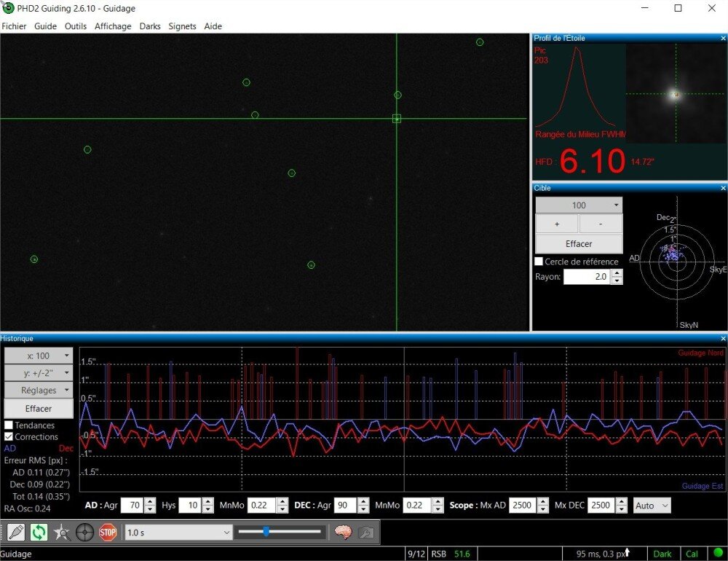This screenshot has width=728, height=561.
Task: Click the Rayon value input field
Action: pyautogui.click(x=588, y=277)
